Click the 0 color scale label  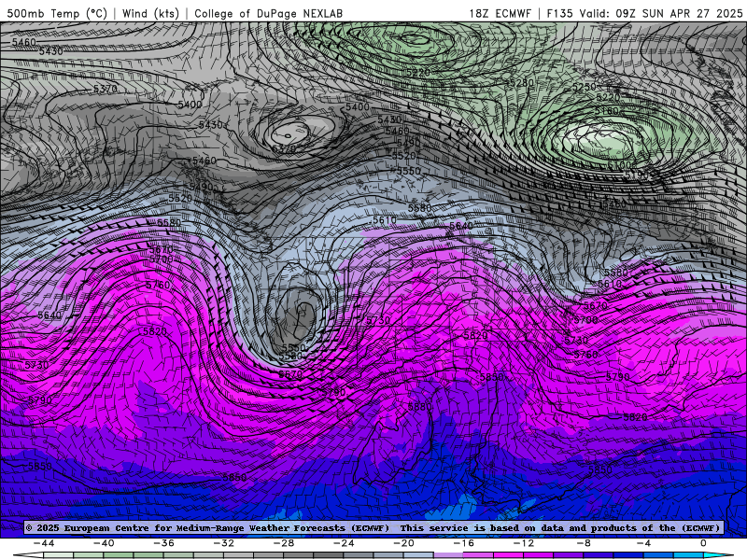(703, 543)
